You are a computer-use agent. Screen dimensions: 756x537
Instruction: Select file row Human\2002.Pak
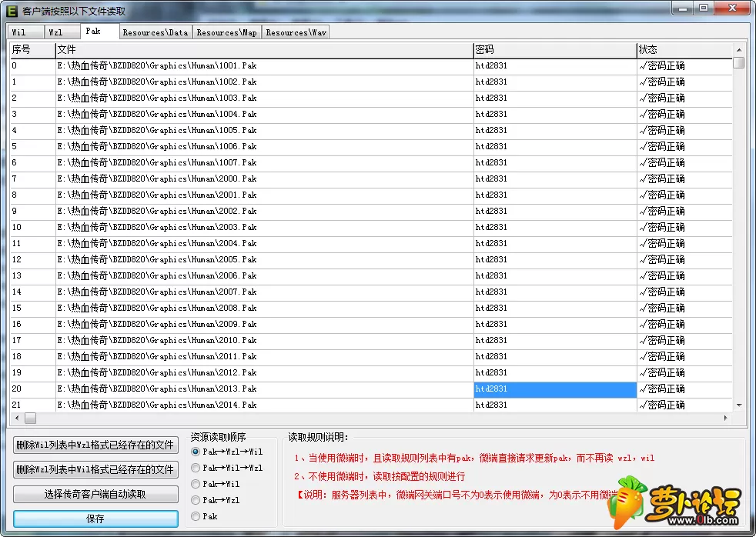pos(371,211)
